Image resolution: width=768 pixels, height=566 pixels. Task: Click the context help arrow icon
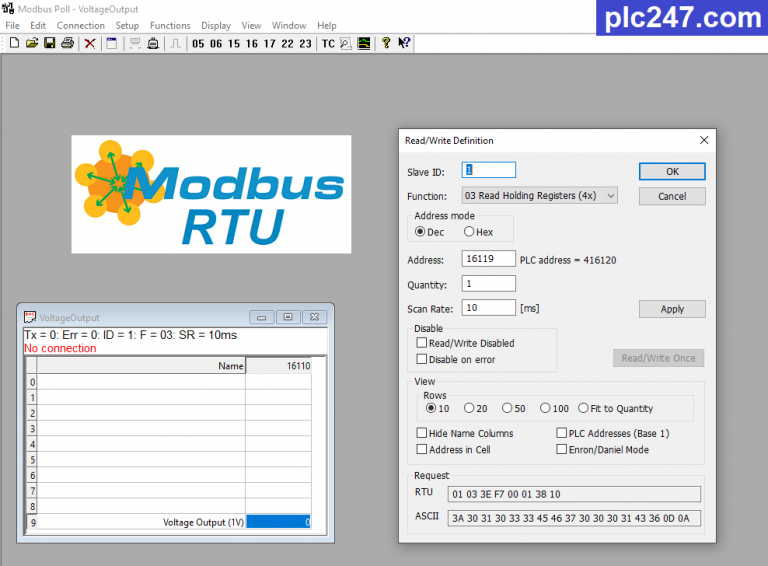(404, 43)
